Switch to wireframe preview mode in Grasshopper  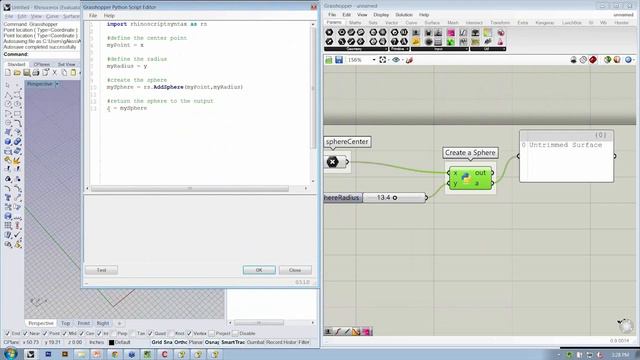(583, 60)
